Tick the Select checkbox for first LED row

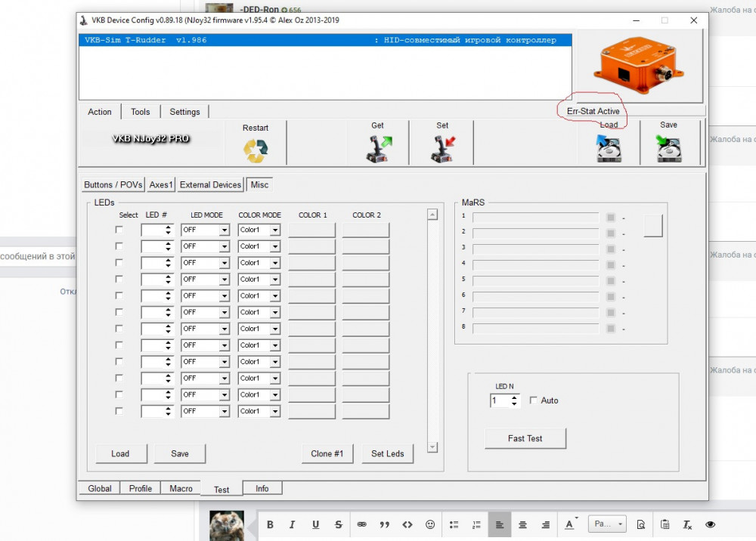click(119, 230)
